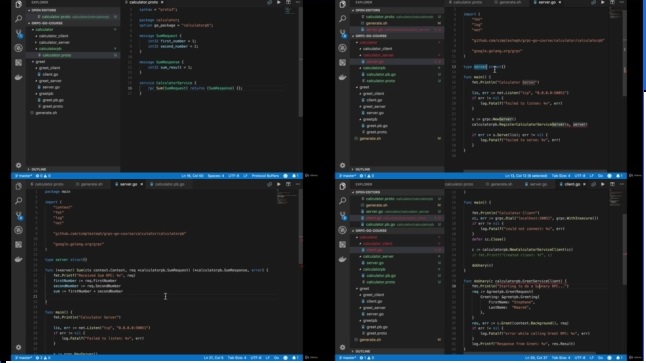646x363 pixels.
Task: Click minimap in bottom-left window editor
Action: [286, 198]
